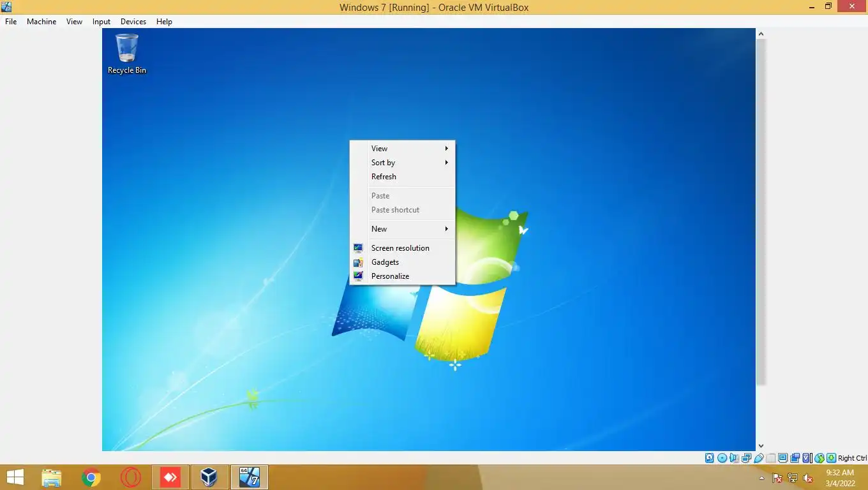868x490 pixels.
Task: Click the keyboard capture indicator icon
Action: (831, 458)
